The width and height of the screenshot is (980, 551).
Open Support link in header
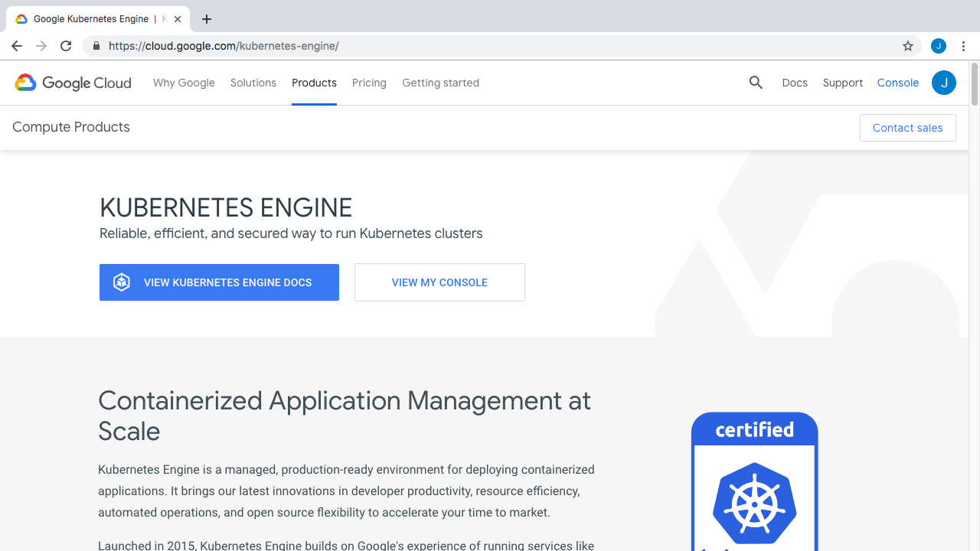[843, 83]
